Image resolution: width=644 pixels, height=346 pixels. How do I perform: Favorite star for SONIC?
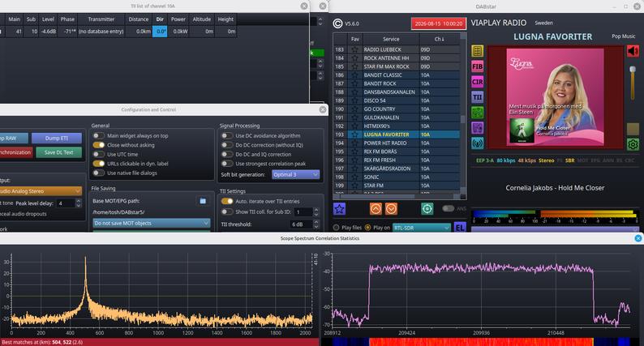coord(354,177)
